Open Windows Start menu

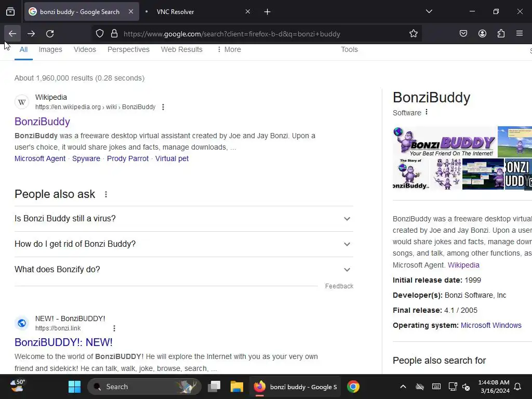point(75,387)
